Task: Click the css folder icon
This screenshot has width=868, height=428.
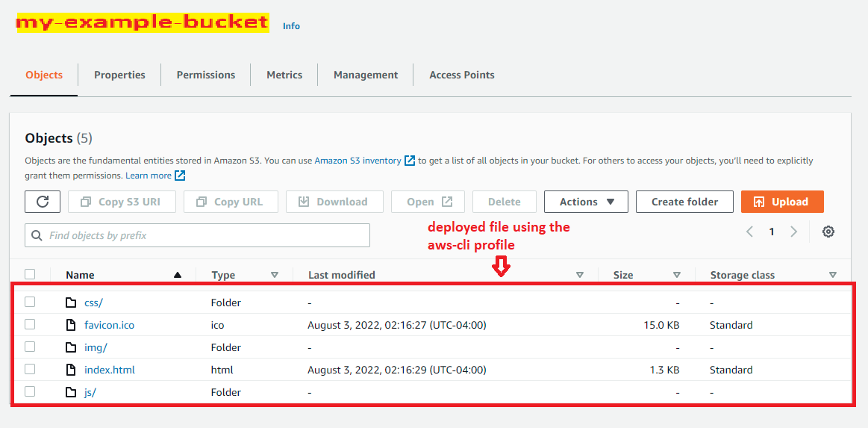Action: coord(71,303)
